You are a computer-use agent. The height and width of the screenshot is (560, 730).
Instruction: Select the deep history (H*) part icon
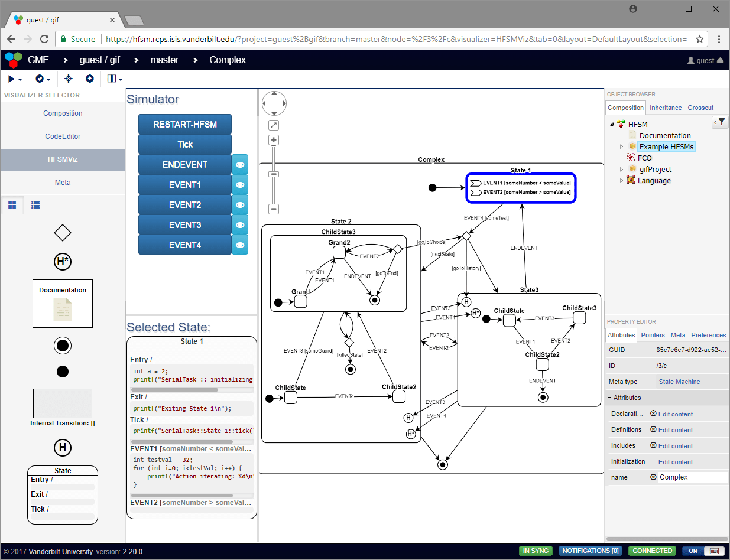click(x=62, y=261)
